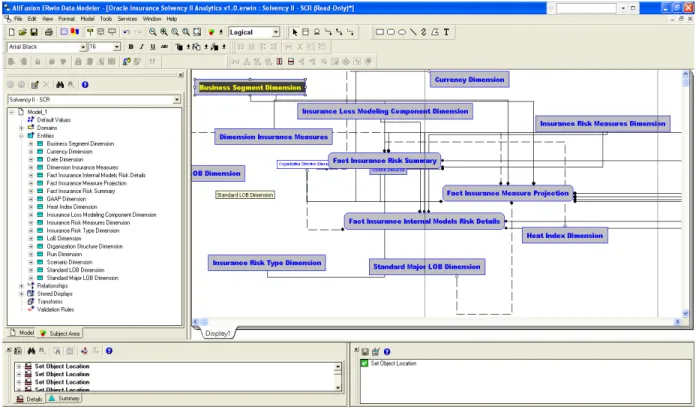Screen dimensions: 699x407
Task: Select Currency Dimension entity in diagram
Action: [469, 80]
